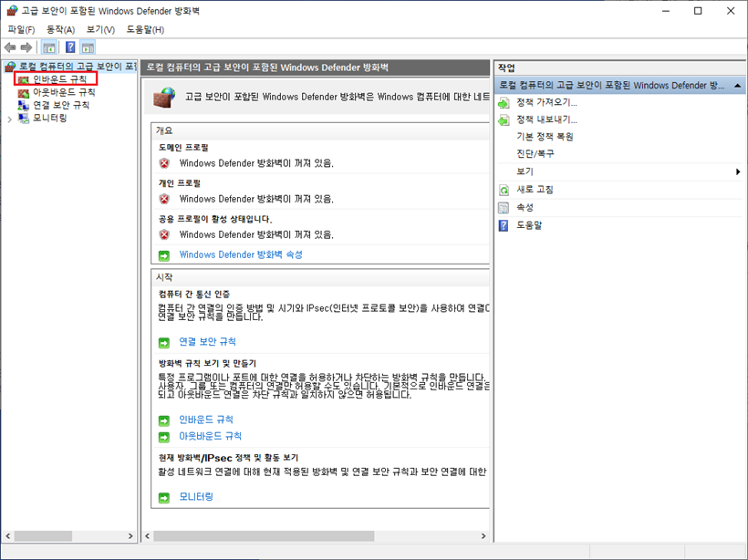Click the 정책 가져오기 import icon
748x560 pixels.
tap(504, 103)
